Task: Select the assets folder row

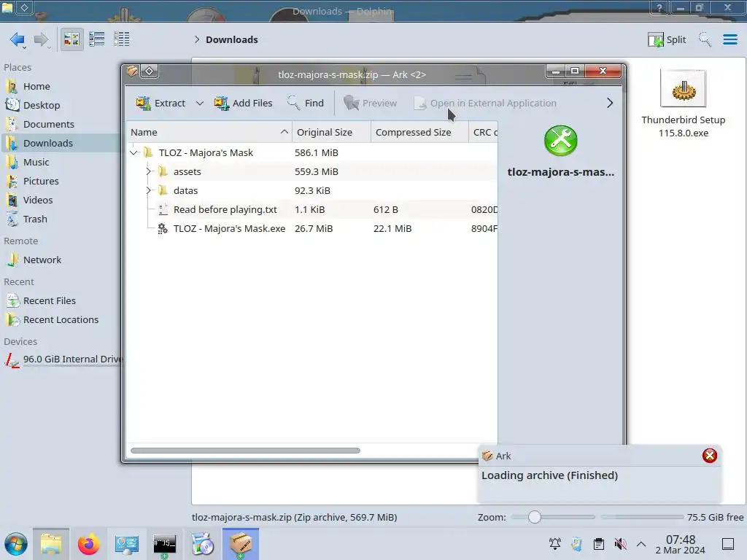Action: point(312,171)
